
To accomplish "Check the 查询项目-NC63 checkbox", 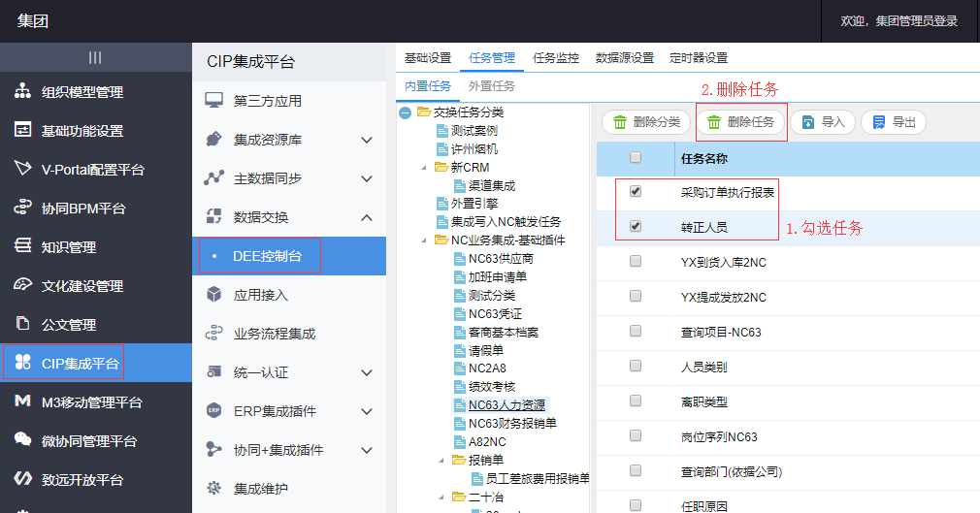I will pyautogui.click(x=636, y=331).
